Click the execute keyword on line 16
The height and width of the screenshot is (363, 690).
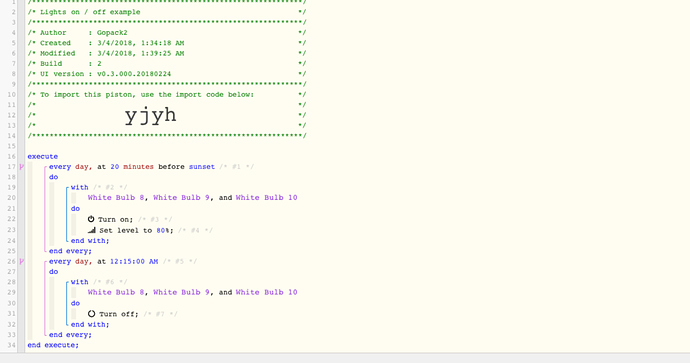(x=43, y=156)
